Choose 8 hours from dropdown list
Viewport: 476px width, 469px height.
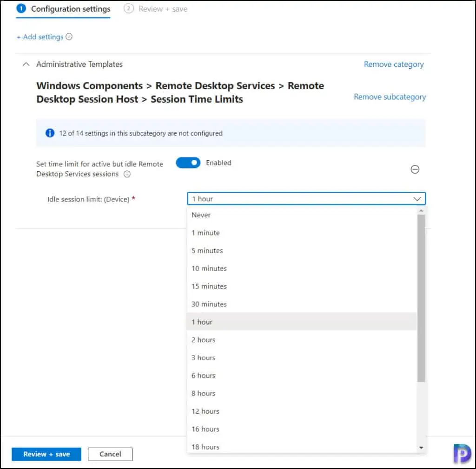(x=301, y=393)
